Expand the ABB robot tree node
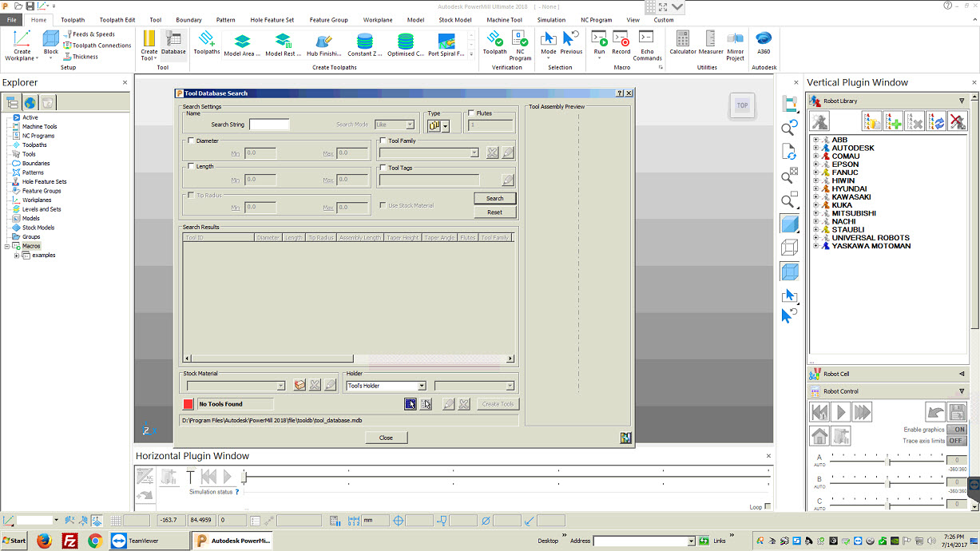The width and height of the screenshot is (980, 551). pos(816,140)
